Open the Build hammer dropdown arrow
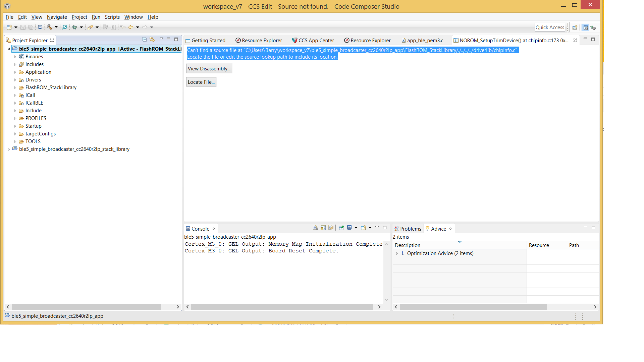 (x=56, y=27)
